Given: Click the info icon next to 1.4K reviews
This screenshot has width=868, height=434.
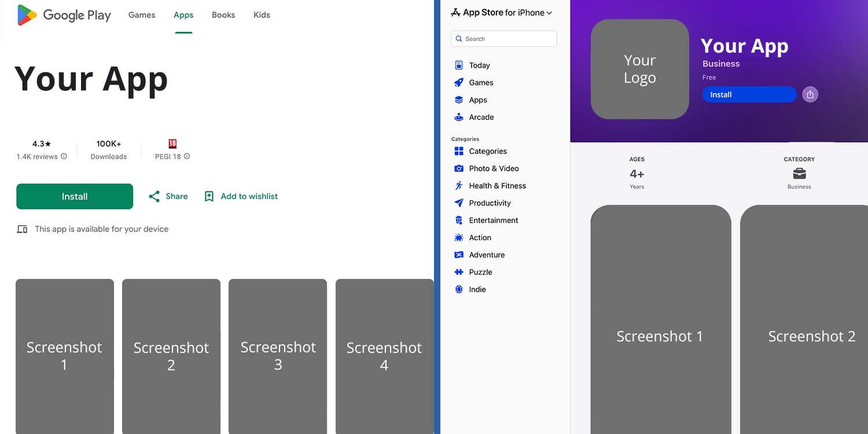Looking at the screenshot, I should coord(64,156).
